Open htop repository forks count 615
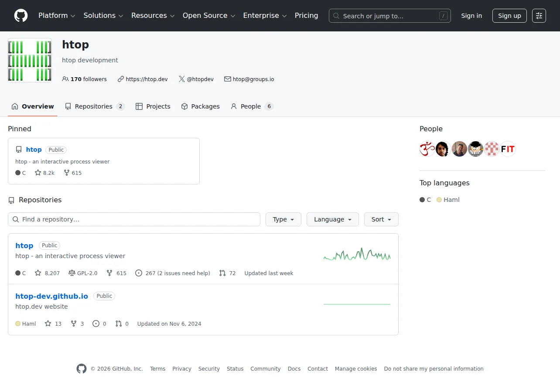Viewport: 560px width, 392px height. (116, 273)
